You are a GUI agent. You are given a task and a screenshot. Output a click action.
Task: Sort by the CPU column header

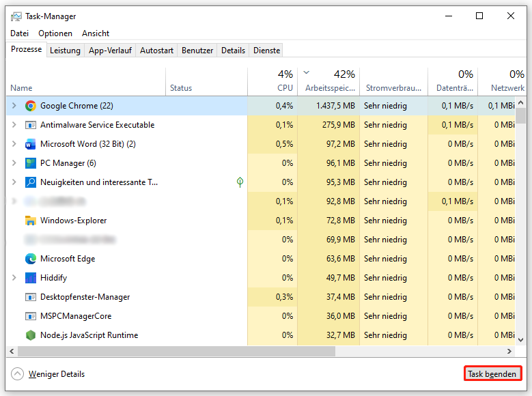point(272,81)
